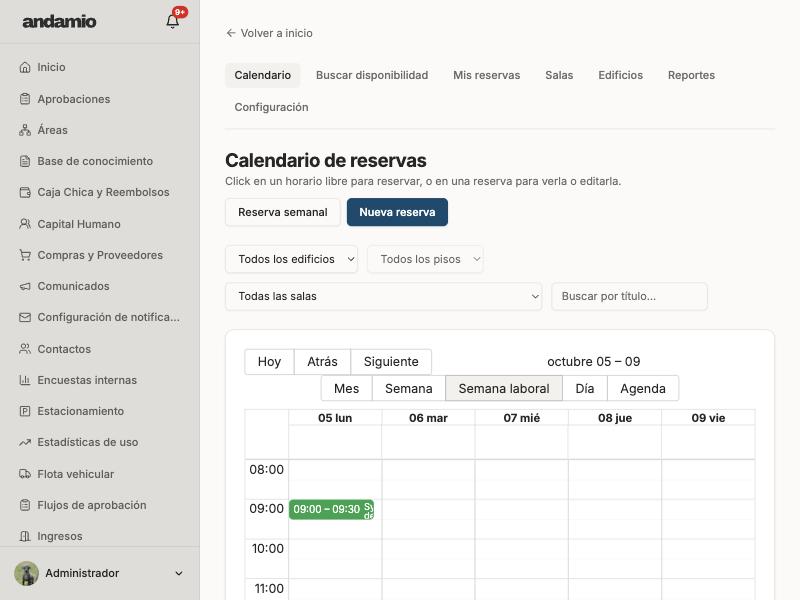Image resolution: width=800 pixels, height=600 pixels.
Task: Open the Reportes tab
Action: pos(691,75)
